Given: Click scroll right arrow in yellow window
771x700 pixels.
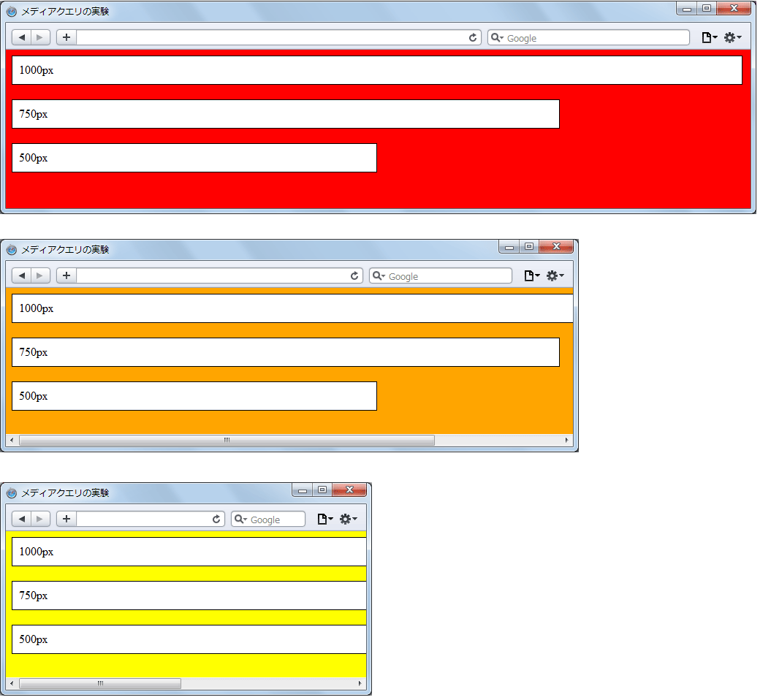Looking at the screenshot, I should pyautogui.click(x=360, y=683).
